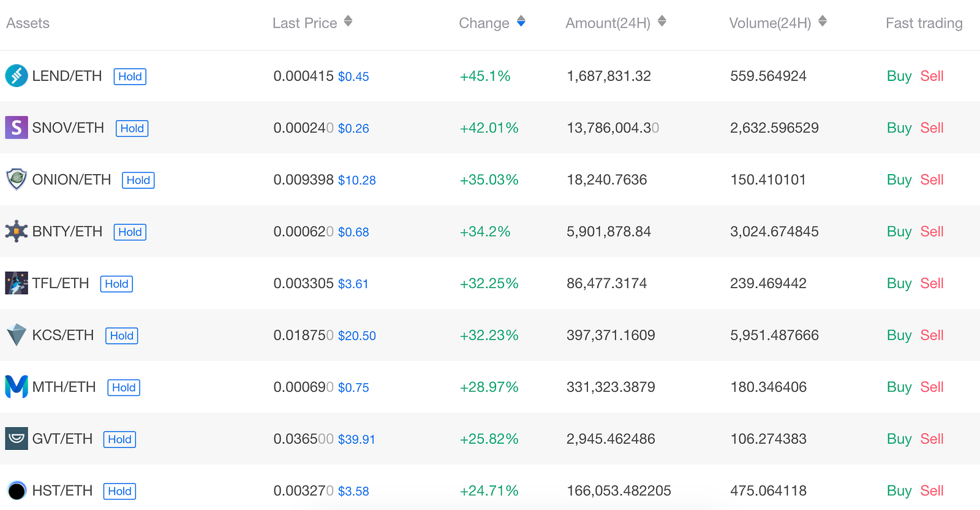Screen dimensions: 980x510
Task: Sell SNOV/ETH via fast trading
Action: [x=932, y=128]
